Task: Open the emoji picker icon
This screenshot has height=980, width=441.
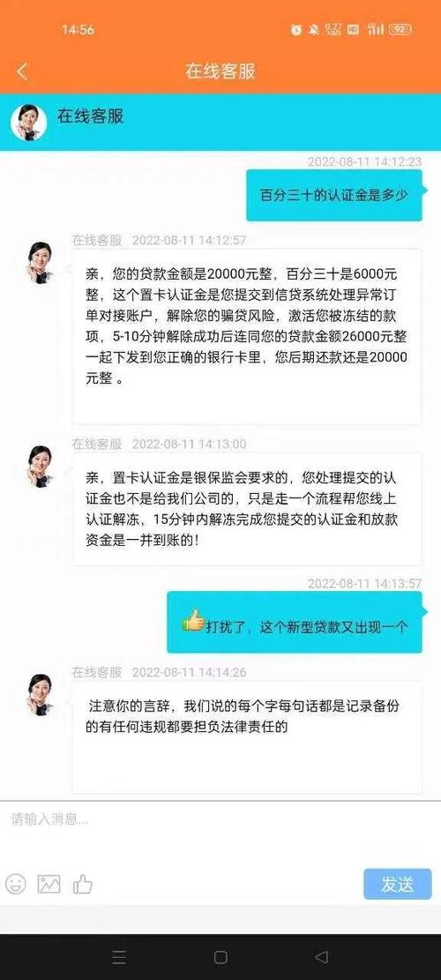Action: (x=16, y=883)
